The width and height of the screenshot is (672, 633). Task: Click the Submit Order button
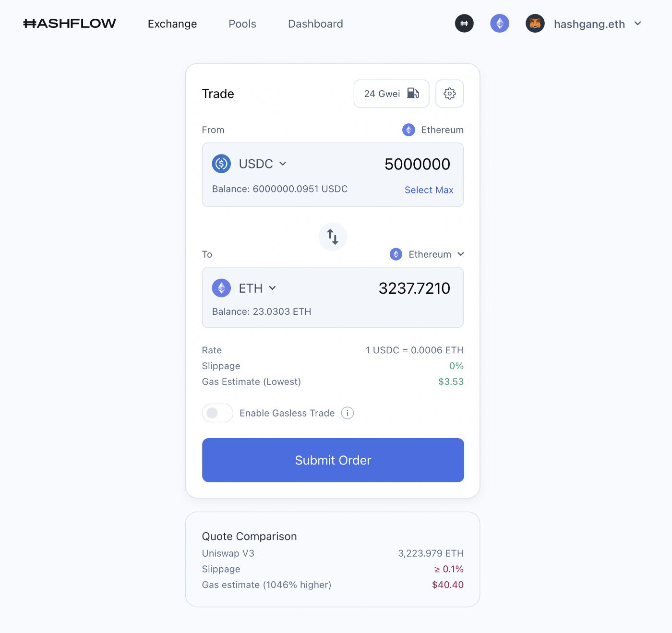coord(333,460)
